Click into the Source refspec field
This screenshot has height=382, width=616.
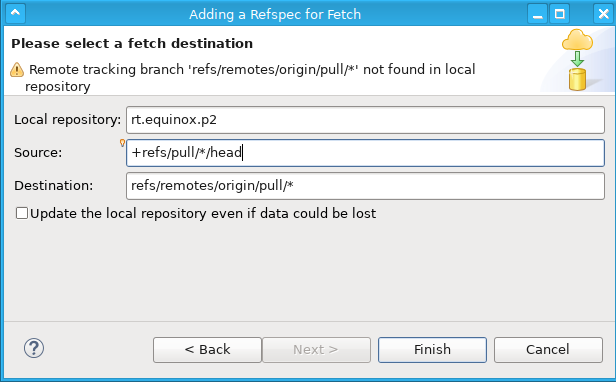(365, 153)
